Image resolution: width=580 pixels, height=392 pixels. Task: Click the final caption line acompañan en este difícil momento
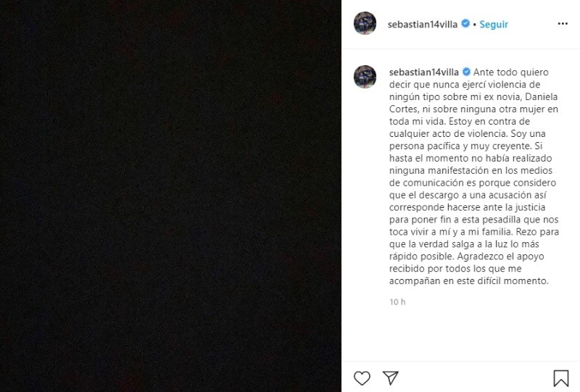(x=469, y=280)
